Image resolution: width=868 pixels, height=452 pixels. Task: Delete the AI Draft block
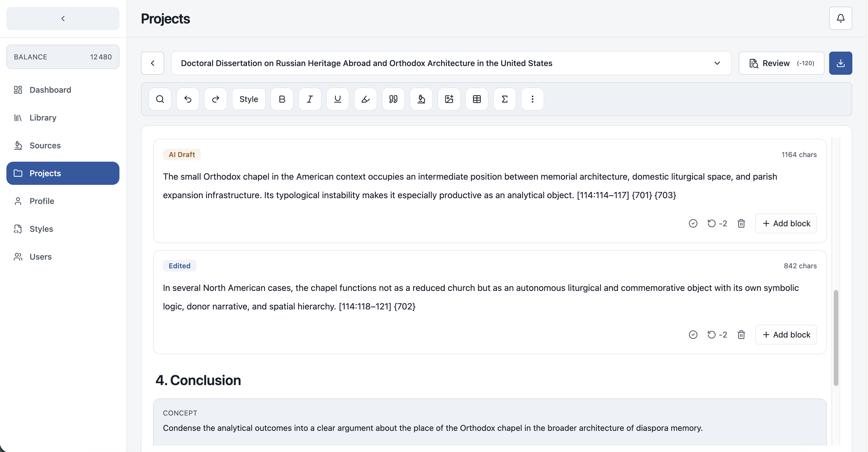pos(741,223)
